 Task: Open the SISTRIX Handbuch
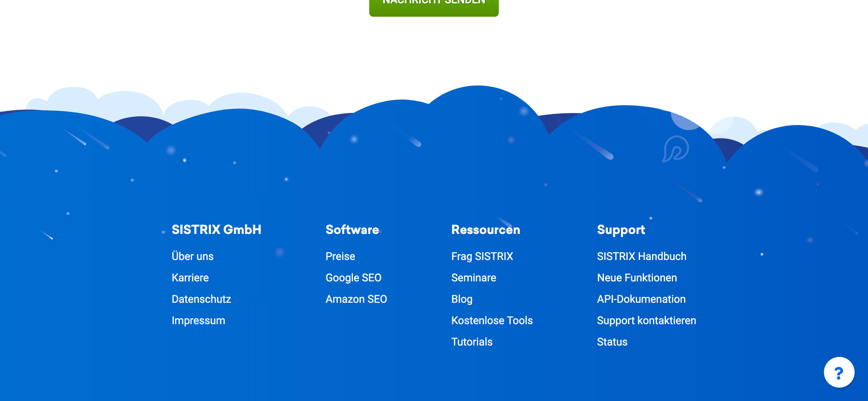click(x=642, y=256)
